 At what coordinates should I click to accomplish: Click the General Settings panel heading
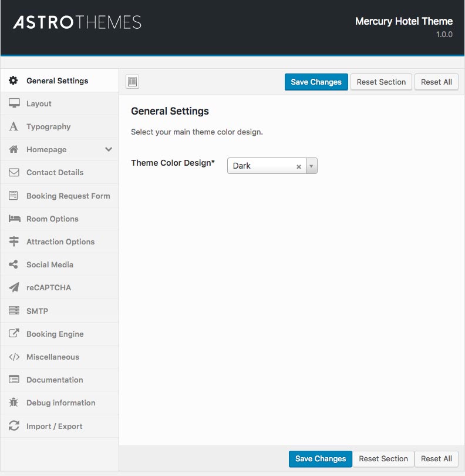coord(170,111)
